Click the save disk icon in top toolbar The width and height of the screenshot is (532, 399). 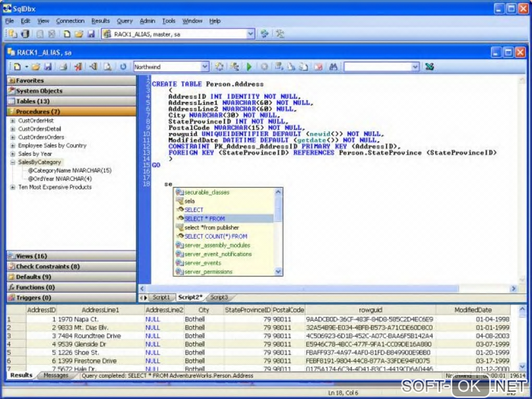point(91,34)
